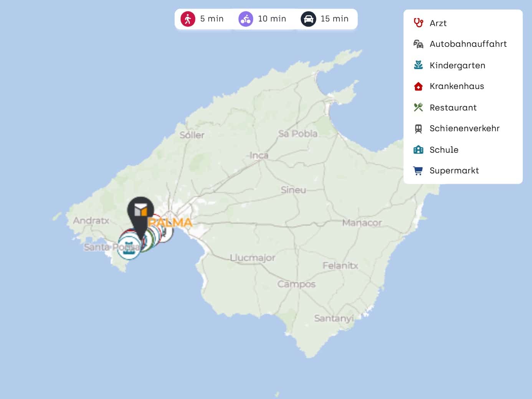This screenshot has height=399, width=532.
Task: Select the Supermarkt shopping cart icon
Action: 418,171
